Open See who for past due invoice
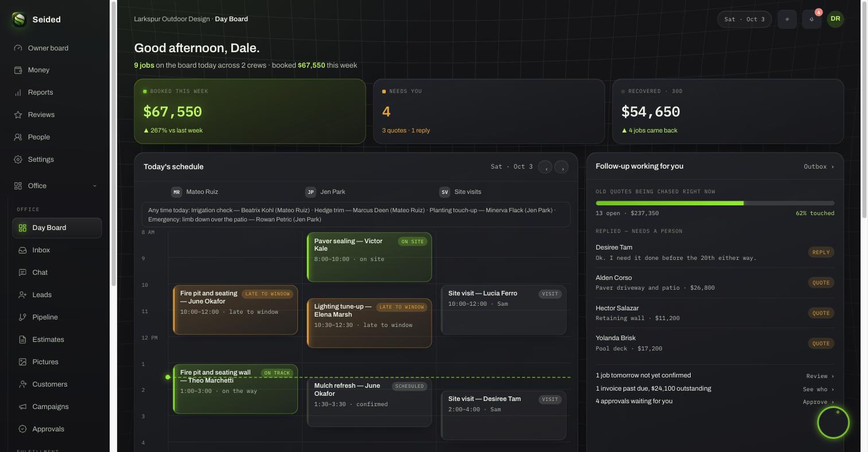Image resolution: width=868 pixels, height=452 pixels. (818, 389)
